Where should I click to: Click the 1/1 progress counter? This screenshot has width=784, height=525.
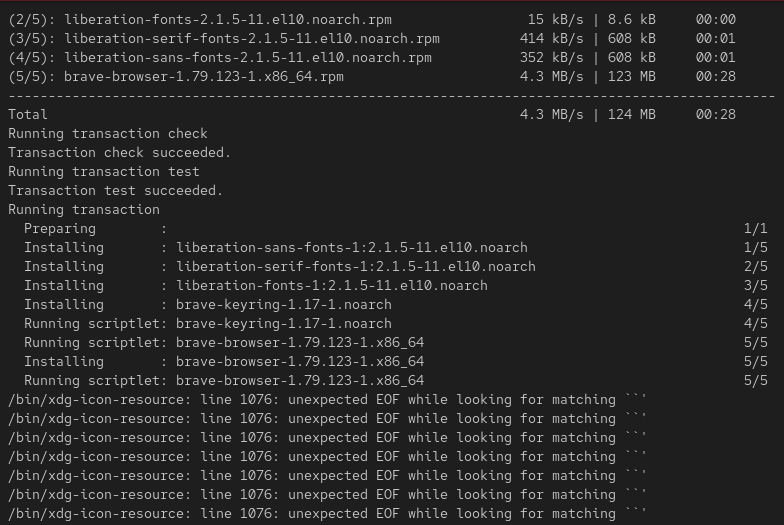(755, 228)
